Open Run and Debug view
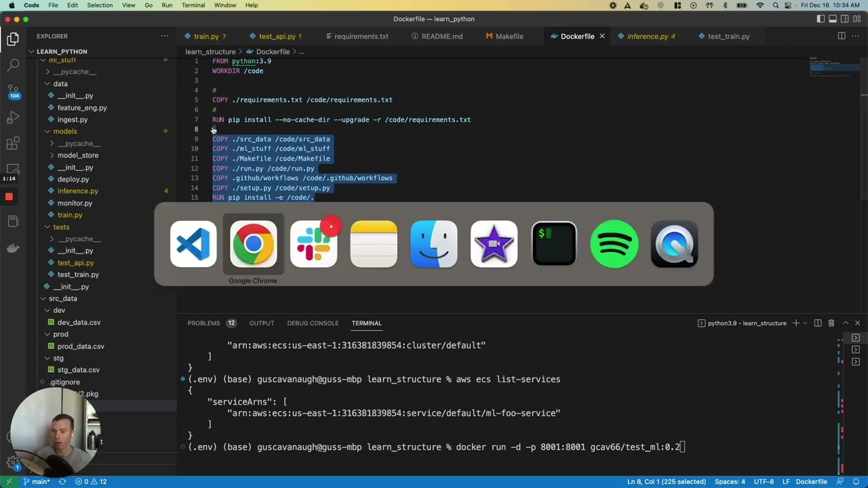 click(13, 117)
